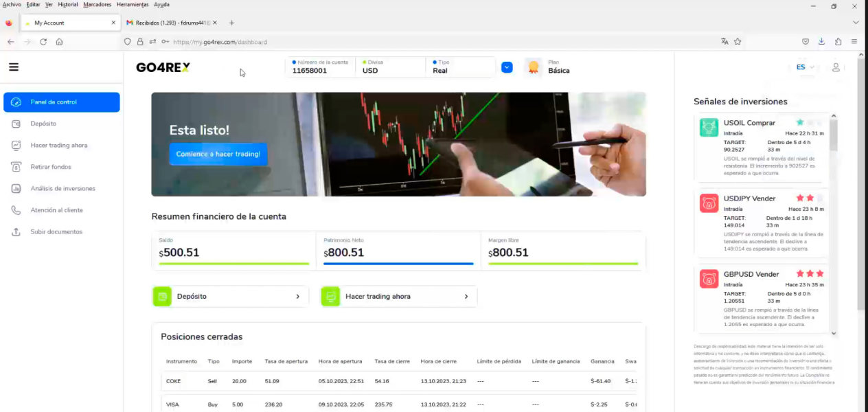868x412 pixels.
Task: Open the list all tabs dropdown arrow
Action: (x=856, y=23)
